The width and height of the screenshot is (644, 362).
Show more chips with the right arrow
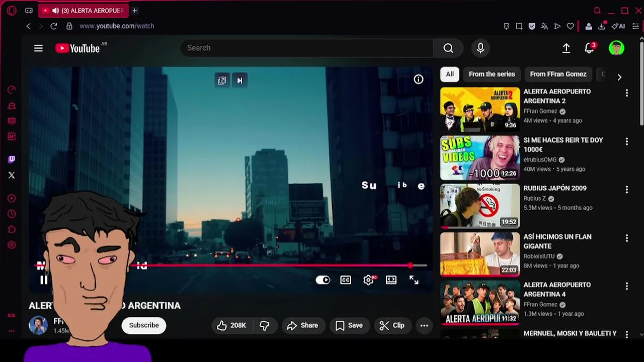coord(619,77)
